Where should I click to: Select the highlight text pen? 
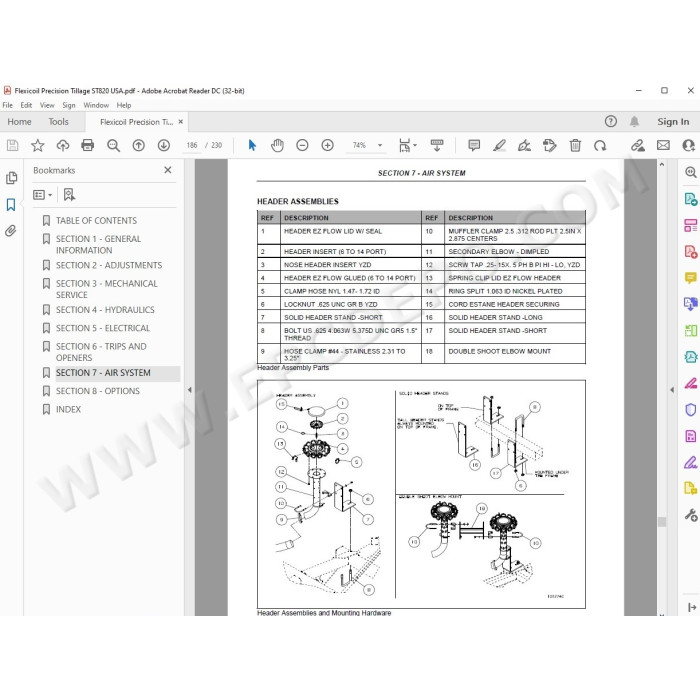click(499, 146)
